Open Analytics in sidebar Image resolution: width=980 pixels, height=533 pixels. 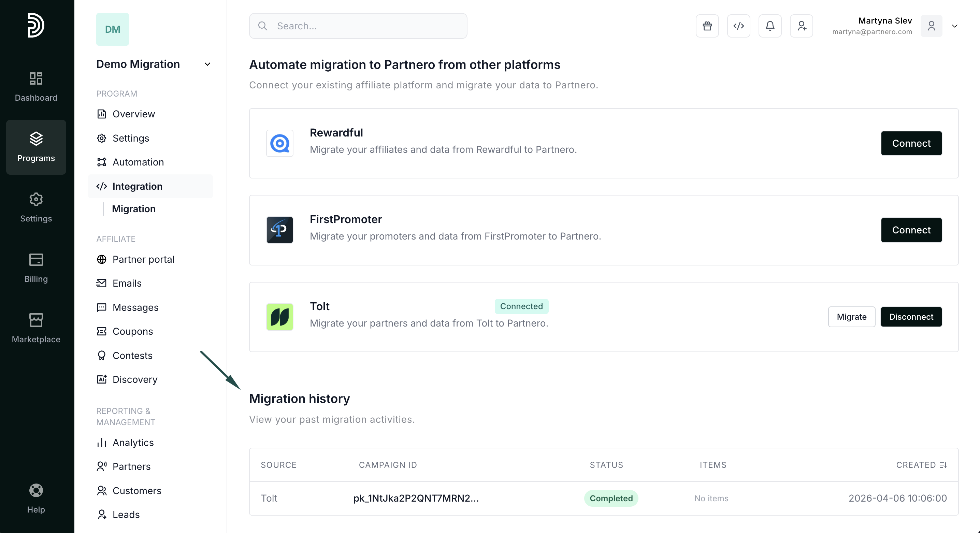(133, 443)
